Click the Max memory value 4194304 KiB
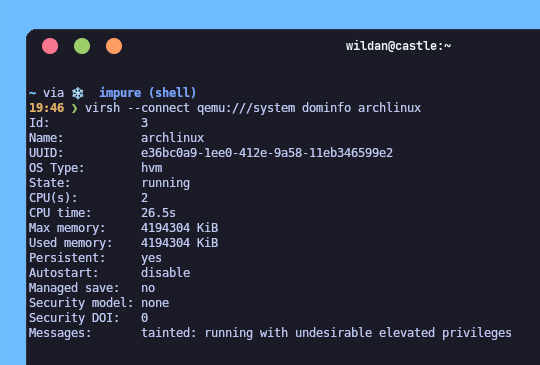This screenshot has width=540, height=365. (x=180, y=228)
